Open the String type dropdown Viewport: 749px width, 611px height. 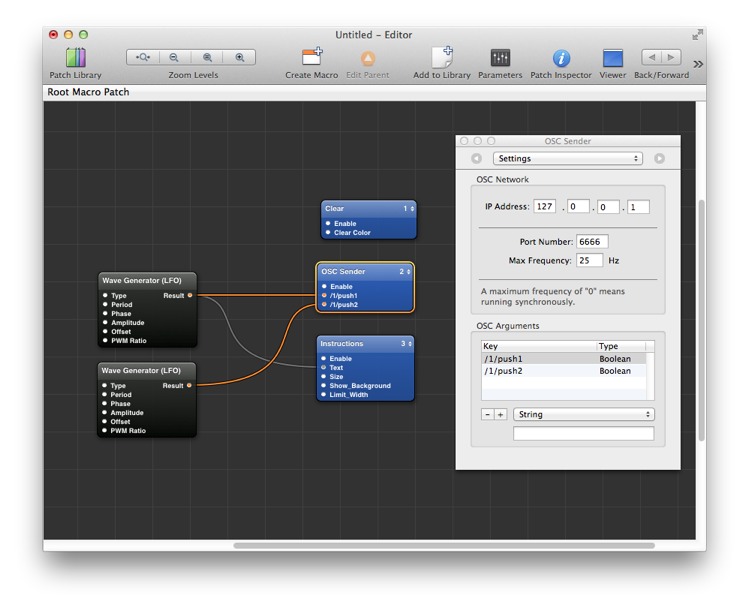coord(583,414)
